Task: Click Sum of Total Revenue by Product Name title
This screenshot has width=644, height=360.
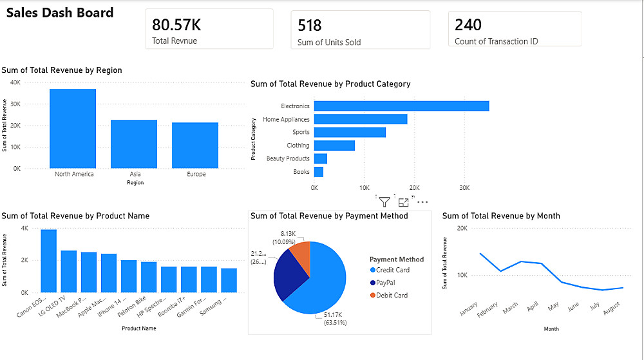Action: pos(75,216)
